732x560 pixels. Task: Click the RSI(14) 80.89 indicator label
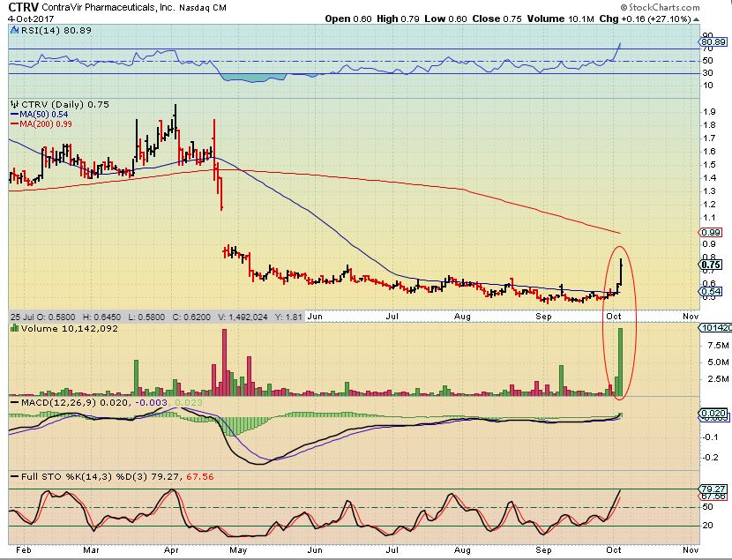tap(55, 30)
